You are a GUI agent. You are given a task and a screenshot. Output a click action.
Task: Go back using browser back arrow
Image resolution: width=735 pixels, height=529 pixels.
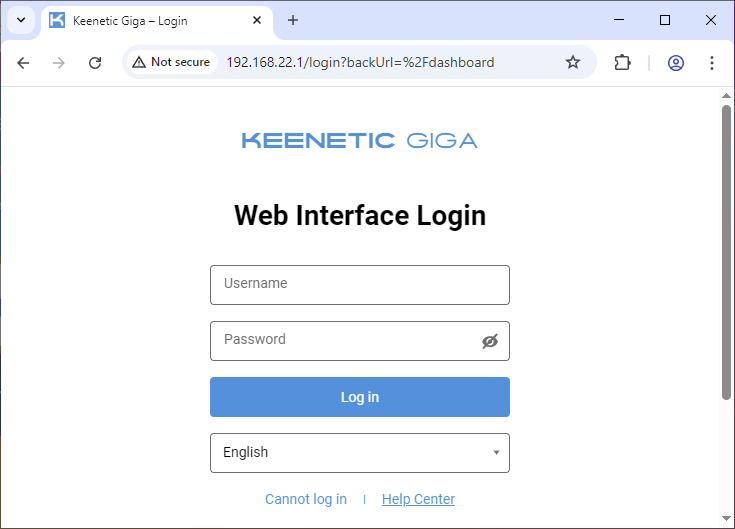(x=23, y=63)
